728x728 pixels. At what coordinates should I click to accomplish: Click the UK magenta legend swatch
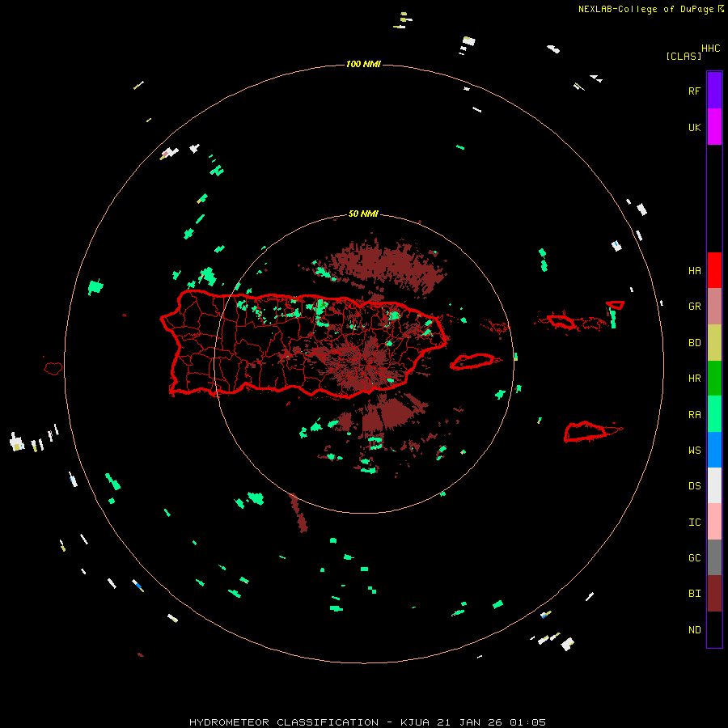point(714,126)
